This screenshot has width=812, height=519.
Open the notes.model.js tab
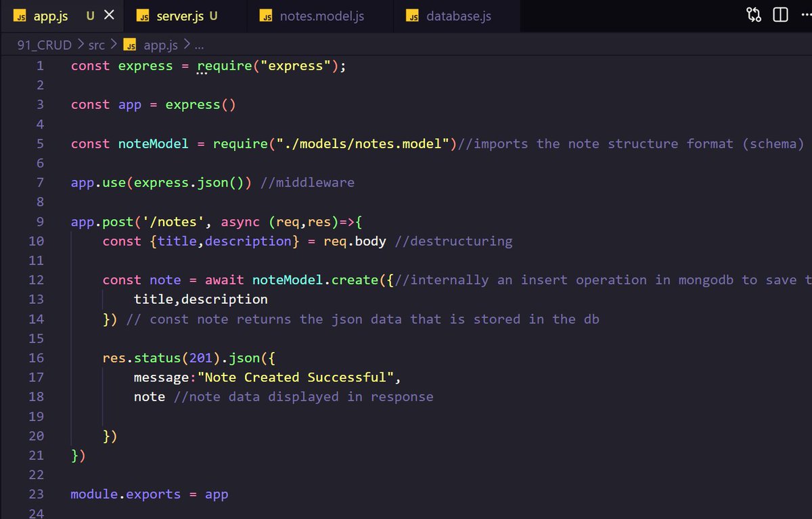(321, 16)
